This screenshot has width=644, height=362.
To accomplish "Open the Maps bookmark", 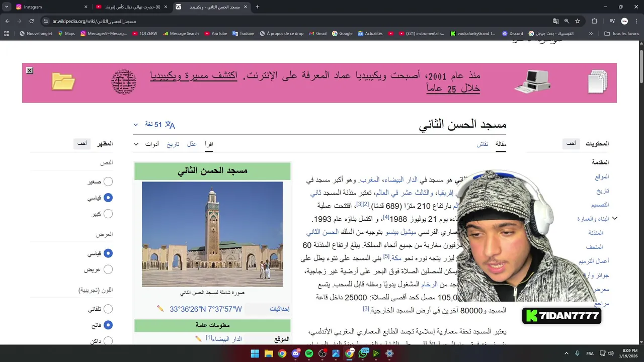I will [66, 34].
